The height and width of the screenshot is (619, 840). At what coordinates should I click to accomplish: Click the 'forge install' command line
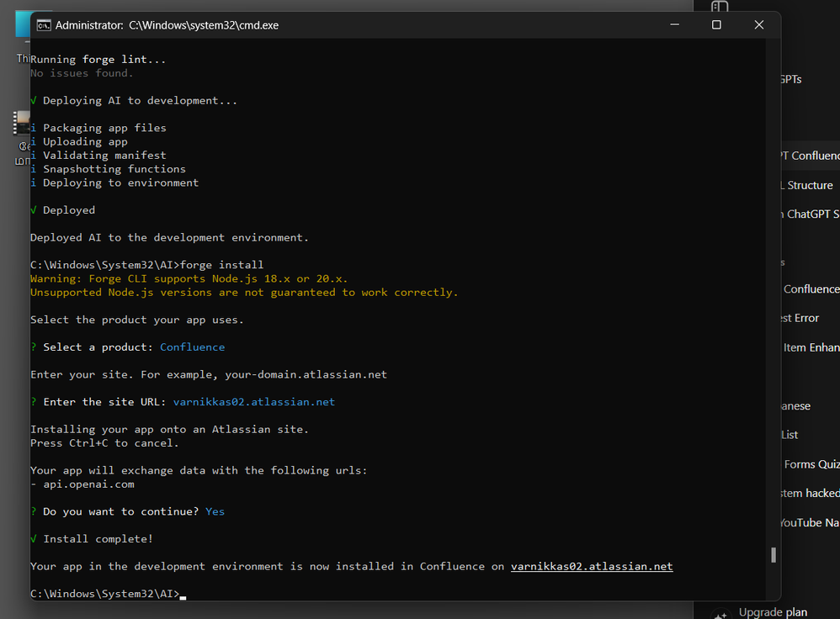point(146,265)
